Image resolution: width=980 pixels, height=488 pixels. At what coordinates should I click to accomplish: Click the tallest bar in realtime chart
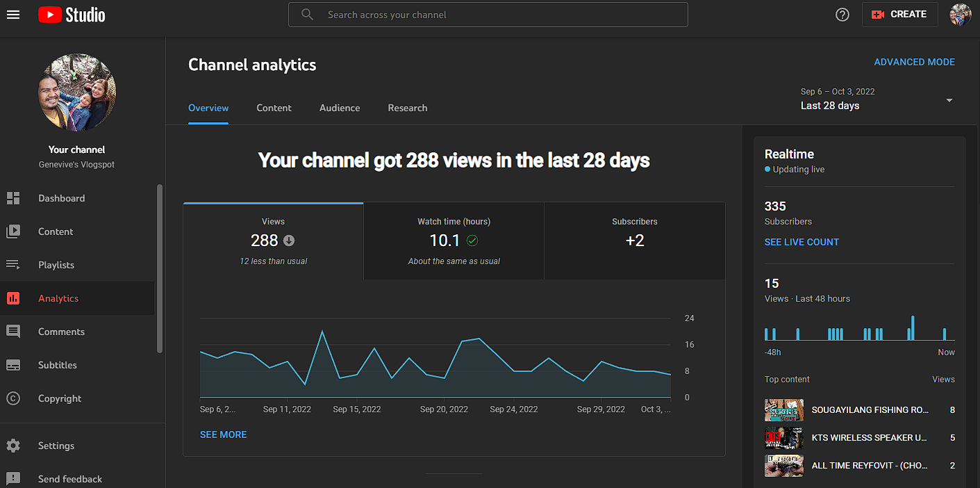click(913, 328)
